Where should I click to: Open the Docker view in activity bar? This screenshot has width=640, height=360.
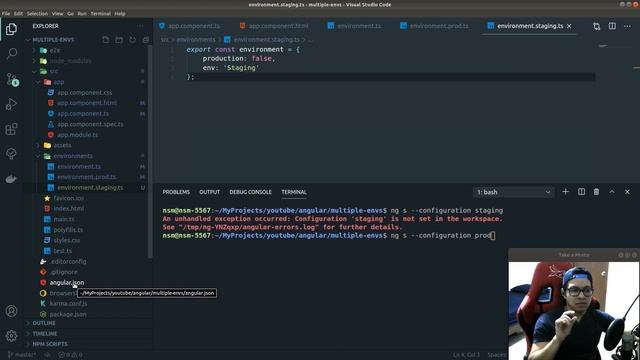click(11, 179)
